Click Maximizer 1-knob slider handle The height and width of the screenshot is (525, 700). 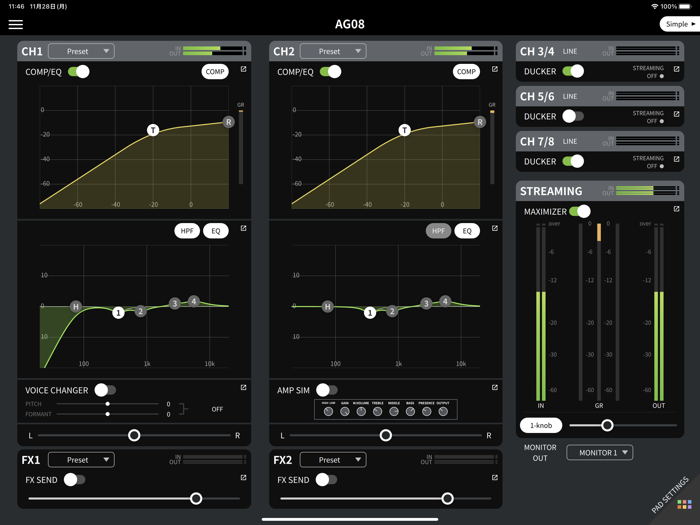(607, 425)
